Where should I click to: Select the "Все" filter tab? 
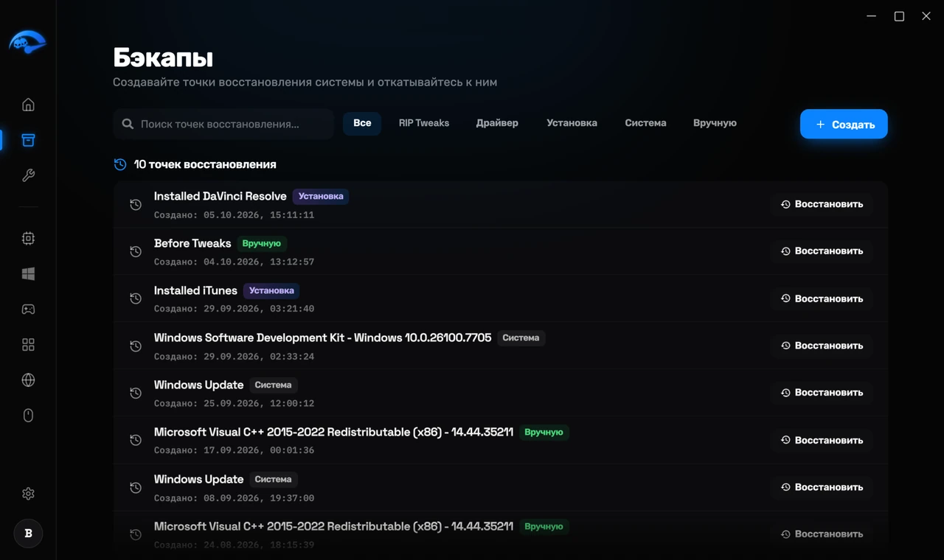[362, 123]
